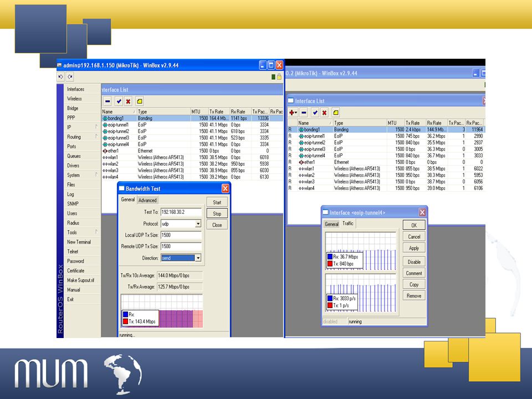Close the Bandwidth Test dialog
532x399 pixels.
(x=226, y=188)
